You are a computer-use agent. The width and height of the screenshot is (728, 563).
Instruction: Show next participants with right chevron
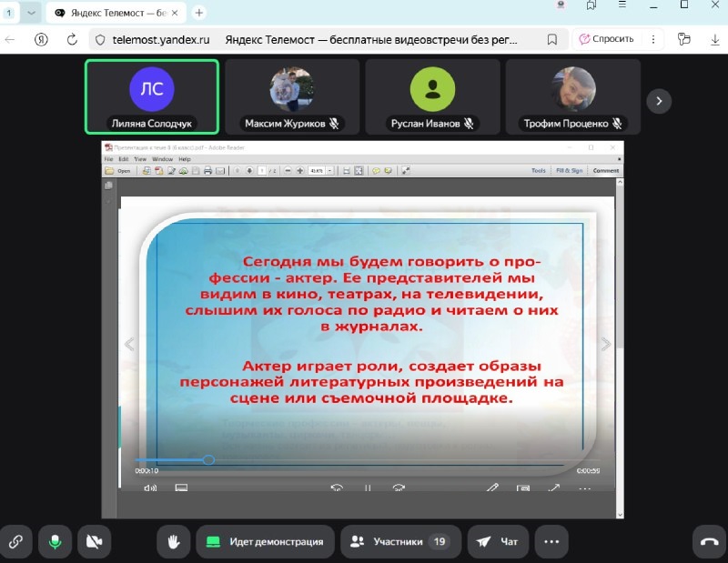click(659, 100)
